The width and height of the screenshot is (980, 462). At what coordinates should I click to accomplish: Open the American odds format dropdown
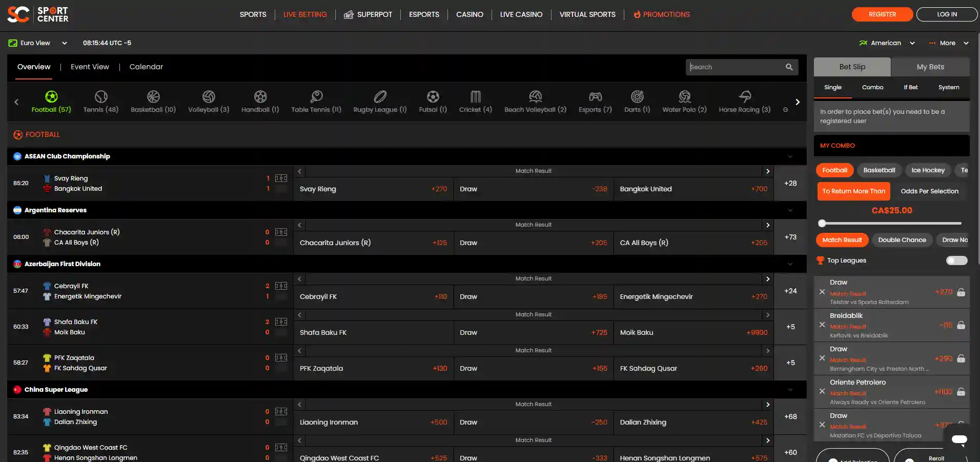point(887,43)
